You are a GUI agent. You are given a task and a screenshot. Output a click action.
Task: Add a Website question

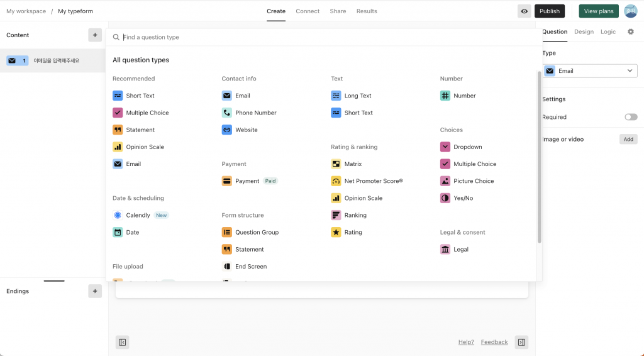point(240,130)
